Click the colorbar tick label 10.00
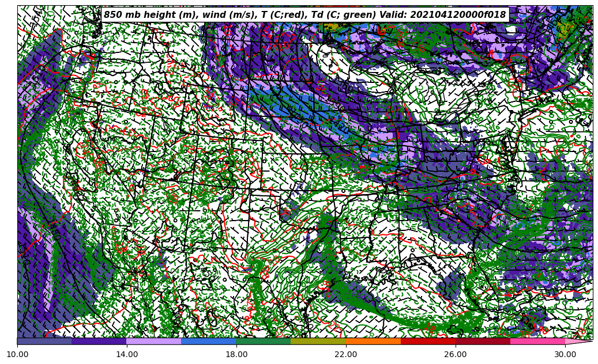Viewport: 598px width, 364px height. tap(17, 354)
